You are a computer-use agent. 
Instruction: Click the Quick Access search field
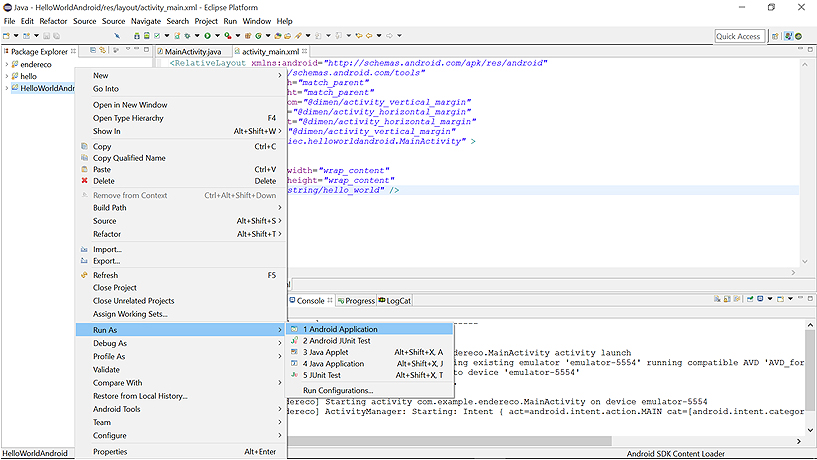pos(739,36)
